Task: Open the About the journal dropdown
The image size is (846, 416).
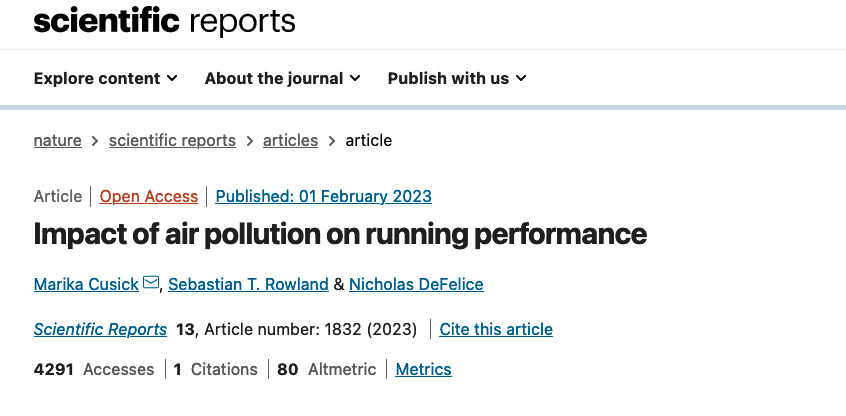Action: coord(282,78)
